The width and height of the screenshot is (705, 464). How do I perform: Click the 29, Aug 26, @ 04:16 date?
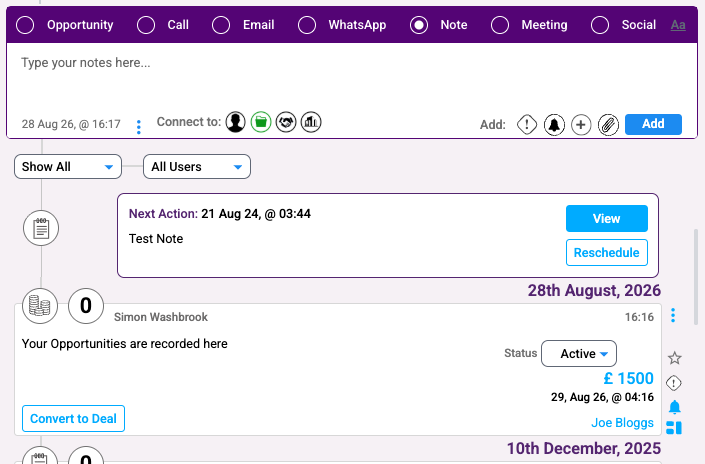point(602,397)
